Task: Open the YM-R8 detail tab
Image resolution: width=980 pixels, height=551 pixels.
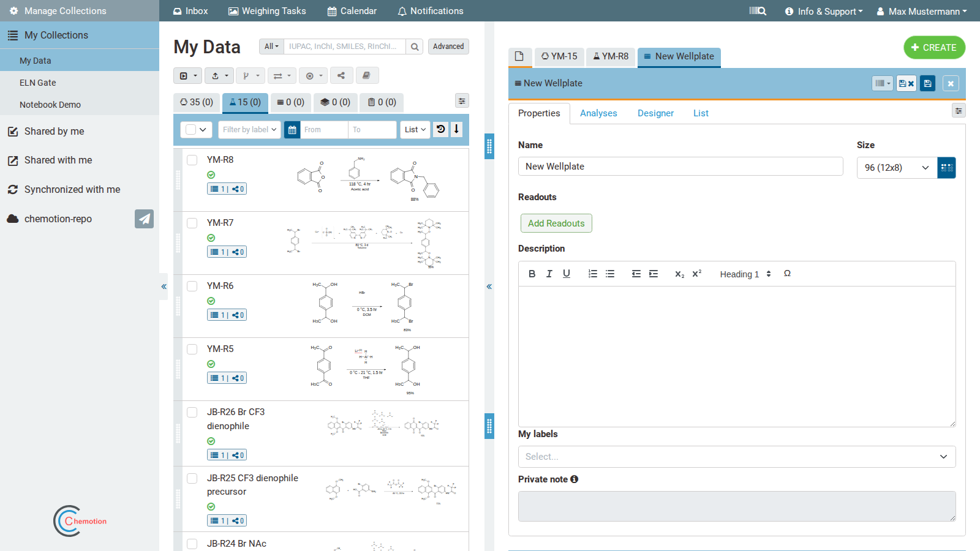Action: [x=611, y=56]
